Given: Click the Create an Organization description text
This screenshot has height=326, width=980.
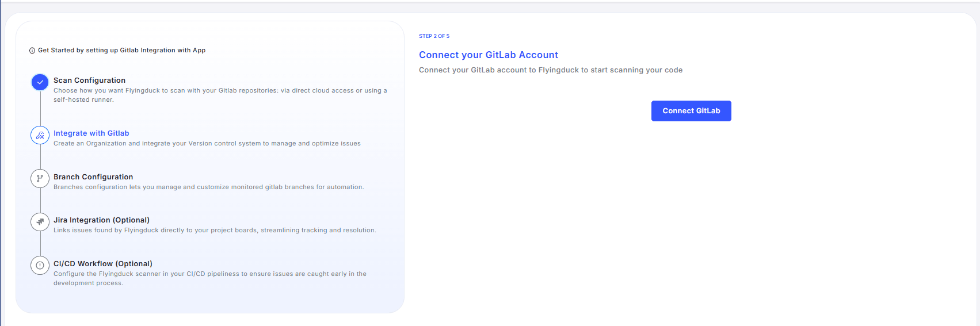Looking at the screenshot, I should [207, 144].
